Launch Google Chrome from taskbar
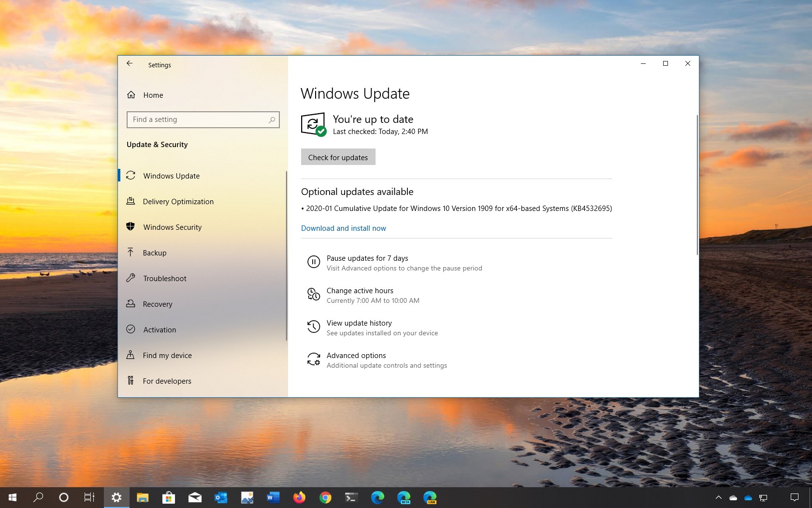Viewport: 812px width, 508px height. click(325, 497)
